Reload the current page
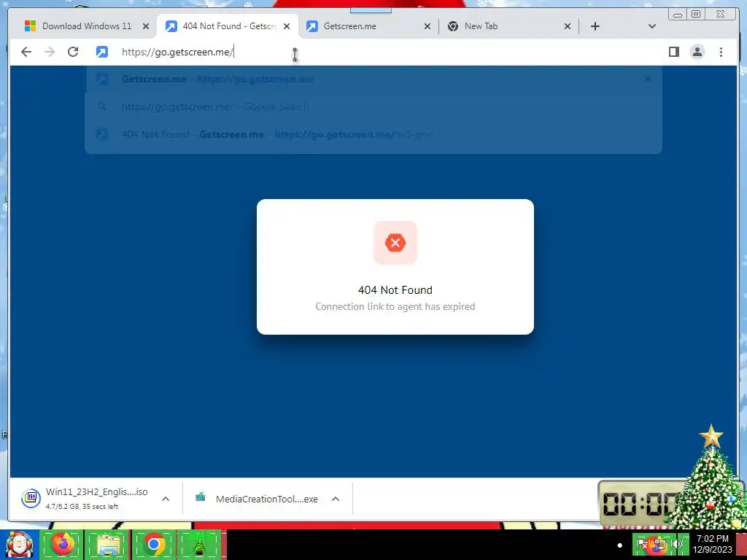Screen dimensions: 747x560 click(x=73, y=52)
